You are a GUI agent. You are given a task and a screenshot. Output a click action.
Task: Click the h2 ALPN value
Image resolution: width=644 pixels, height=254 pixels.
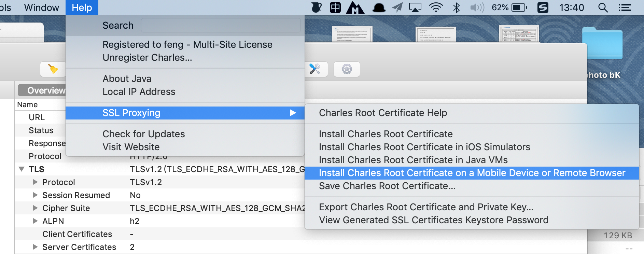click(x=135, y=221)
